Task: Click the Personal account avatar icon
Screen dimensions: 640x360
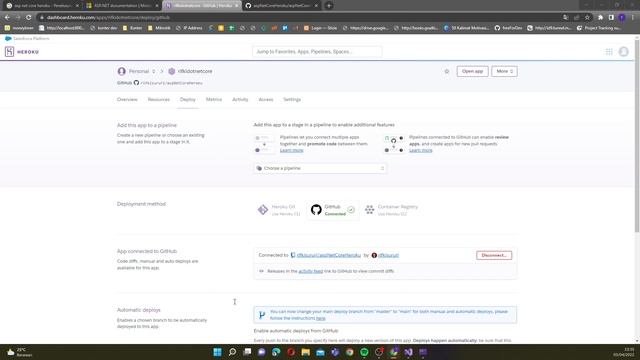Action: pos(121,71)
